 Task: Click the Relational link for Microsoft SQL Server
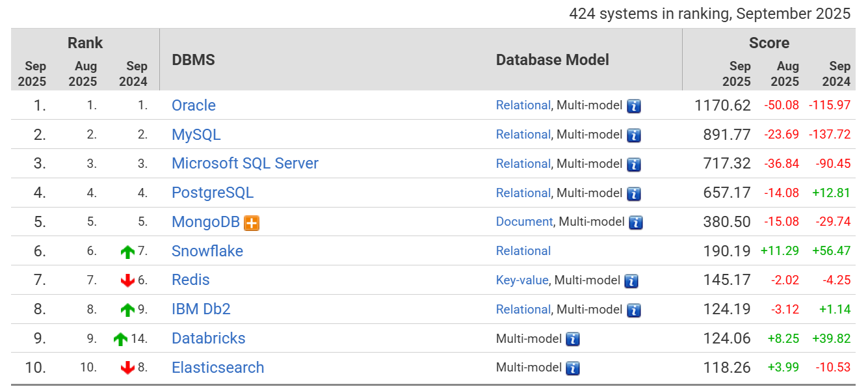[523, 163]
